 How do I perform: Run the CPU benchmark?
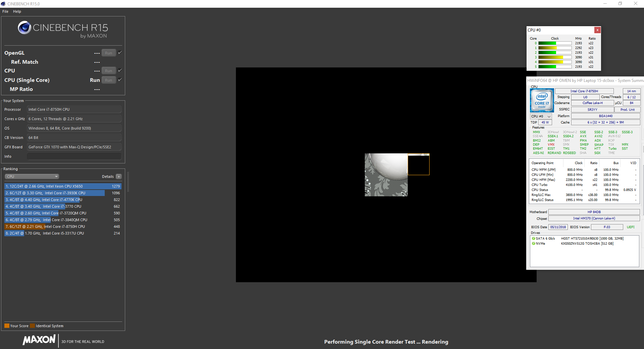pyautogui.click(x=109, y=71)
